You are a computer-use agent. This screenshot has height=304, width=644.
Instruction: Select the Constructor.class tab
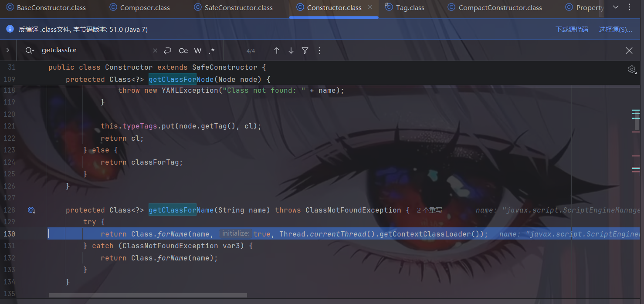click(334, 7)
